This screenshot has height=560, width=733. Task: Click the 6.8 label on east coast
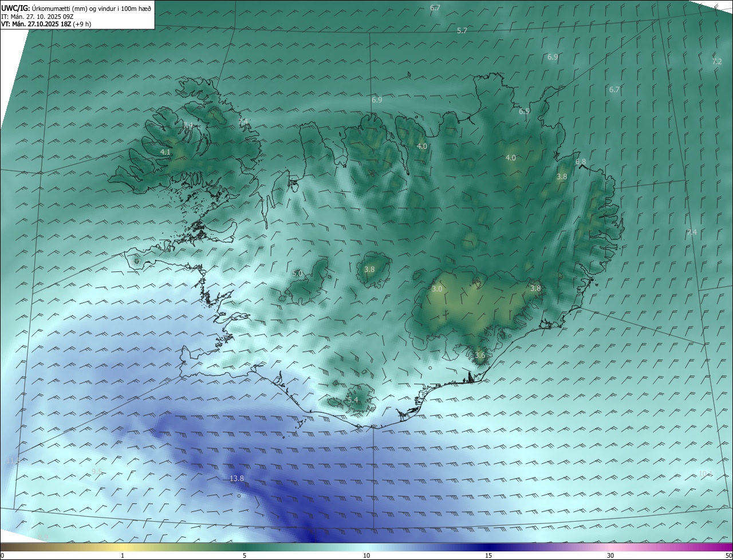pos(581,162)
